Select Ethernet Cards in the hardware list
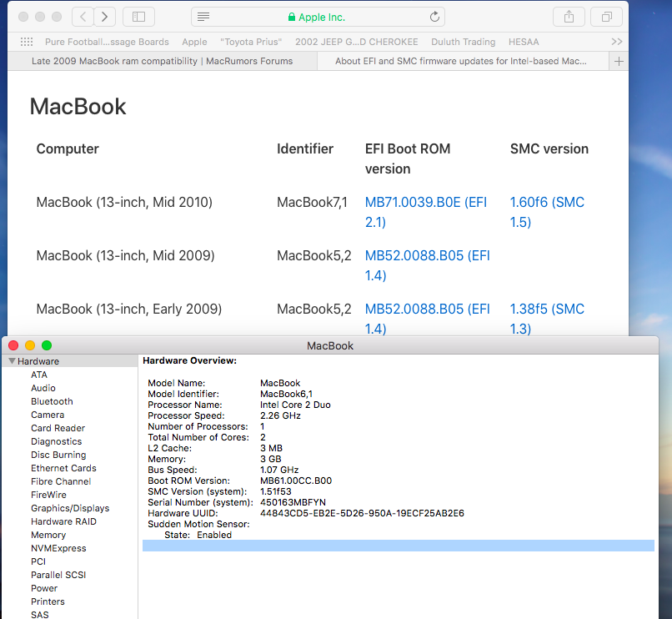Image resolution: width=672 pixels, height=619 pixels. pos(63,467)
